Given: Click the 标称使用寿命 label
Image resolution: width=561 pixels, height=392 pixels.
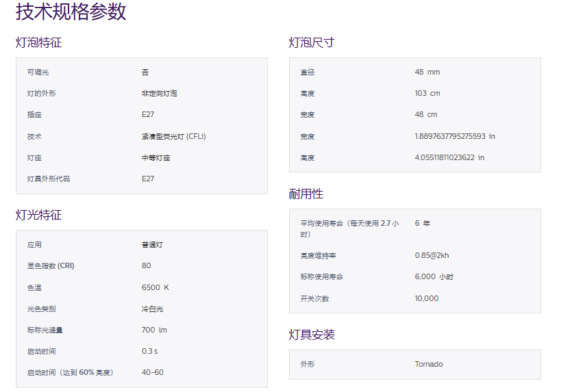Looking at the screenshot, I should tap(322, 276).
